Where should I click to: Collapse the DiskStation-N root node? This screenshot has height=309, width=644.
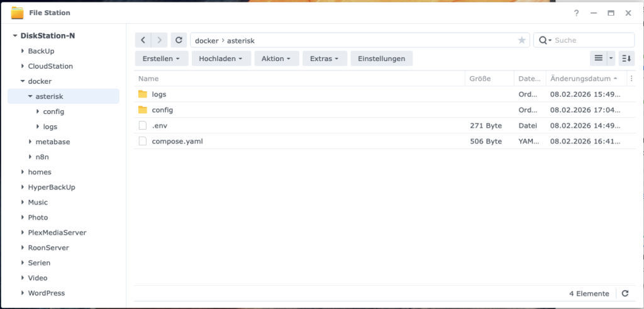[15, 36]
